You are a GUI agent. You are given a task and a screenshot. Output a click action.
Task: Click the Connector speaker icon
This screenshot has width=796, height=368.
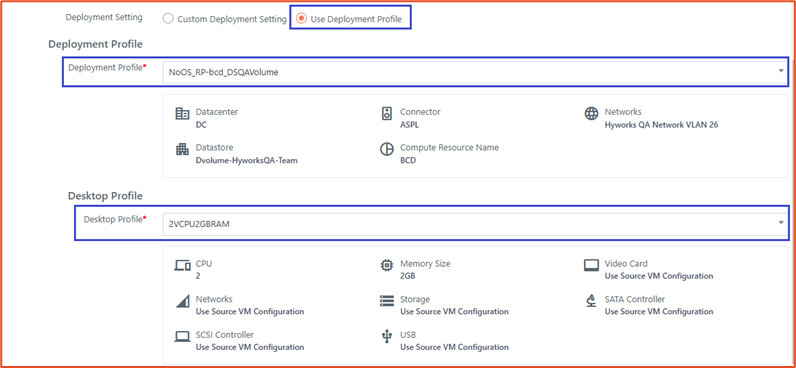(x=387, y=113)
